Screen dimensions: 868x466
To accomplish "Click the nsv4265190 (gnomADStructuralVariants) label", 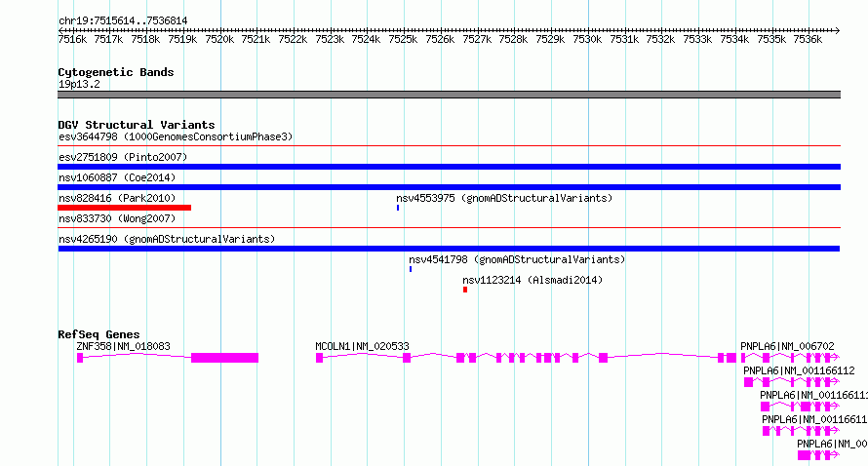I will pos(167,239).
